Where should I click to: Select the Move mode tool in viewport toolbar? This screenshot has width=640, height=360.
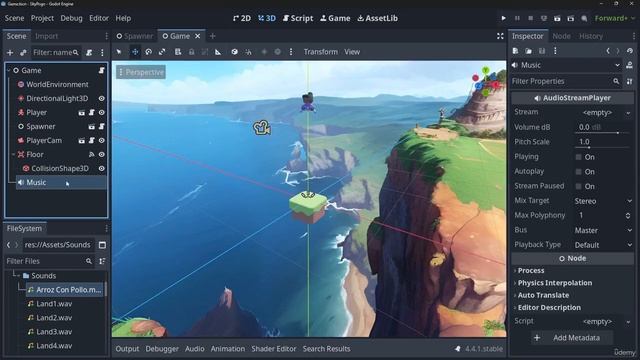[135, 52]
